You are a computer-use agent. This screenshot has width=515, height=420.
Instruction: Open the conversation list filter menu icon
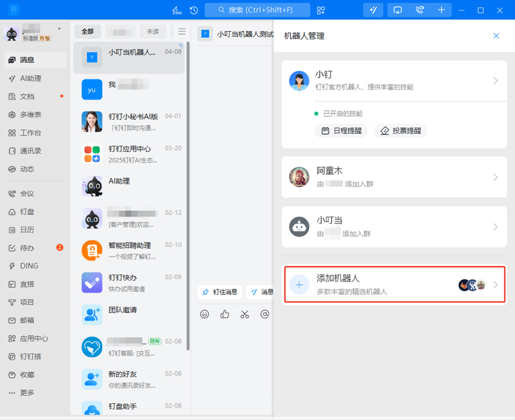pos(182,31)
